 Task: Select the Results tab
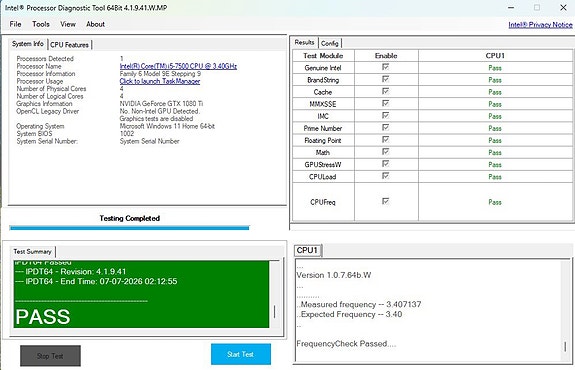304,43
